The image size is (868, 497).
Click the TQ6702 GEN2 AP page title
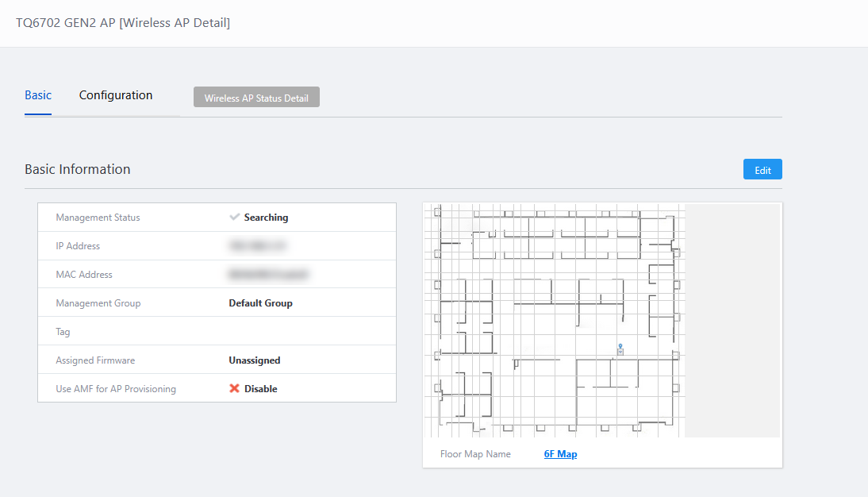point(123,23)
